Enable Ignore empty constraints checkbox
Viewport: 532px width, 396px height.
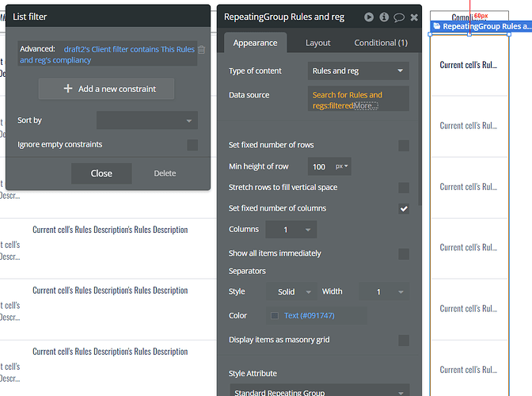pyautogui.click(x=192, y=145)
